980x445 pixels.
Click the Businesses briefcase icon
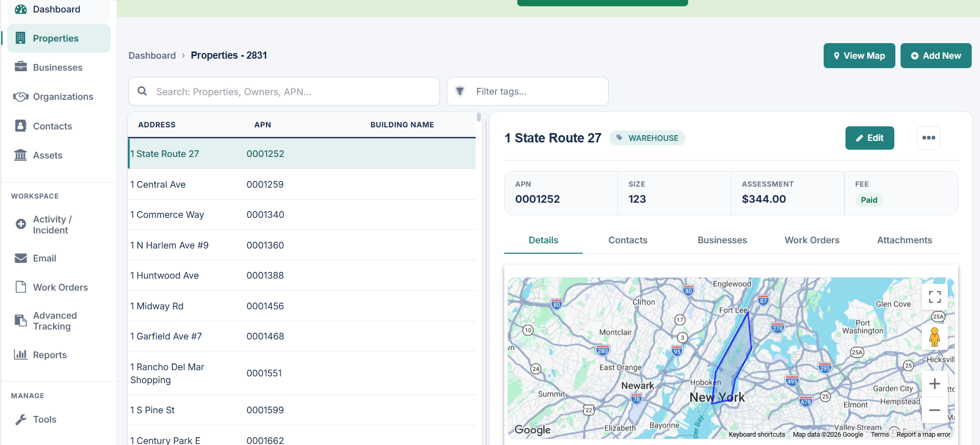pos(21,67)
